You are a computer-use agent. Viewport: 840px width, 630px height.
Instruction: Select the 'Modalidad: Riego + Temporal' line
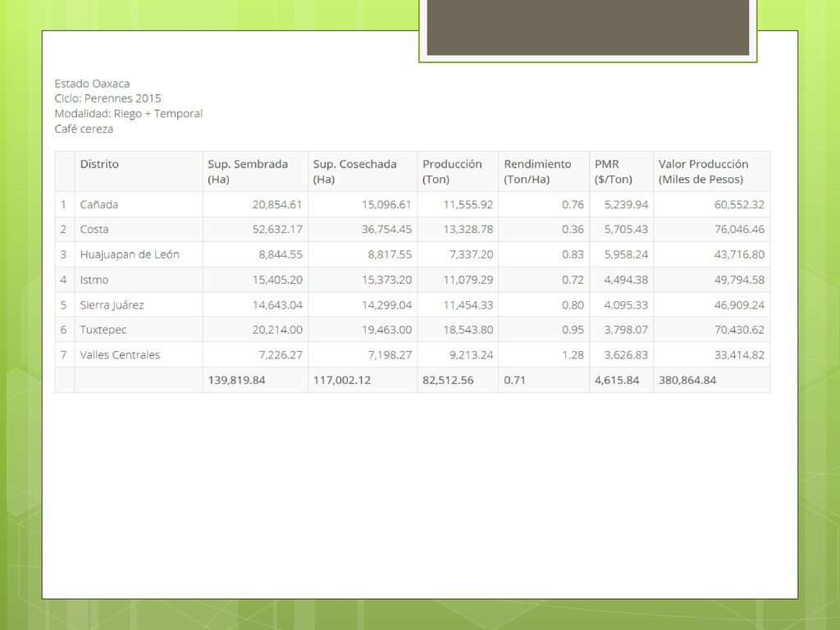129,113
